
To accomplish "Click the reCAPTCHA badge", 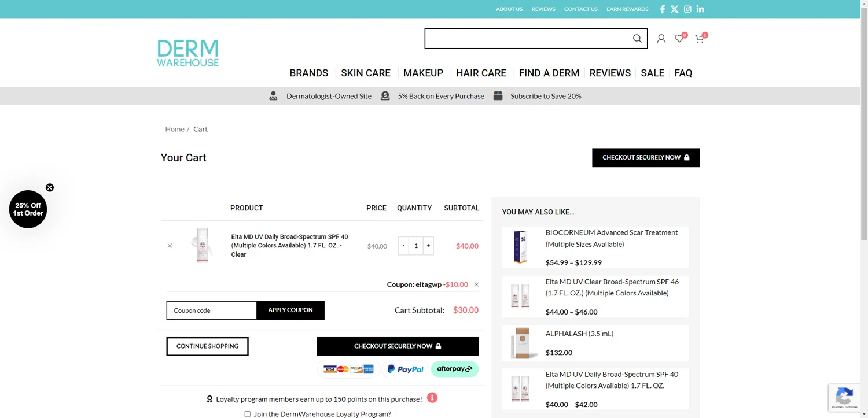I will [x=845, y=398].
